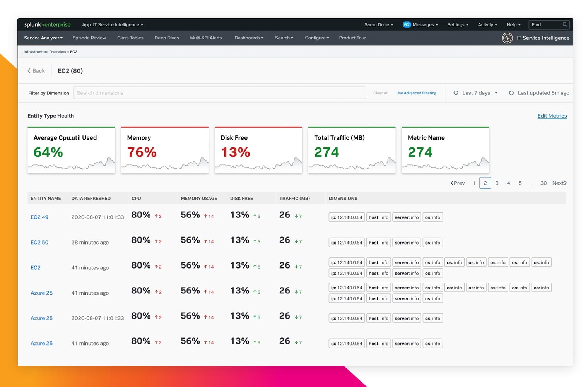Click current page 2 in pagination

[485, 183]
